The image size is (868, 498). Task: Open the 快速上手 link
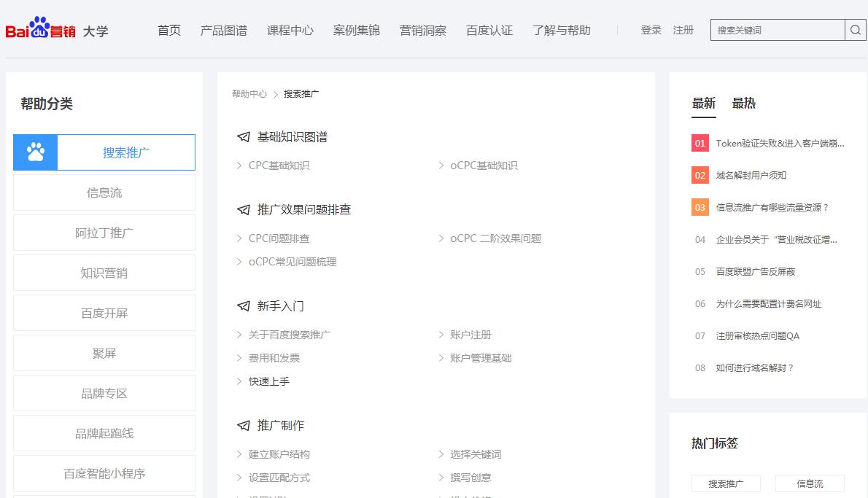(x=269, y=381)
